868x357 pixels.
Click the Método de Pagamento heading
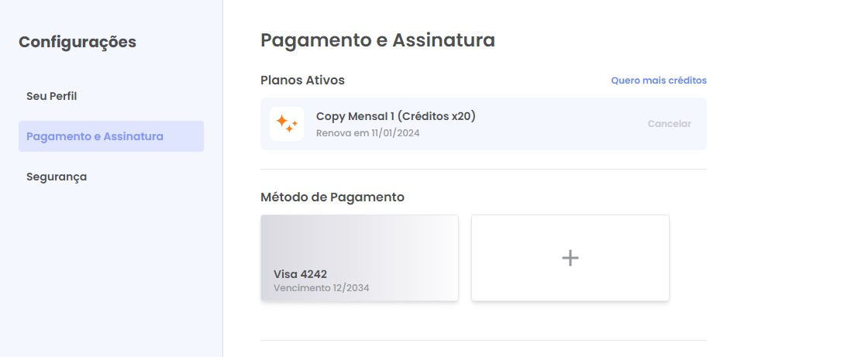[332, 197]
